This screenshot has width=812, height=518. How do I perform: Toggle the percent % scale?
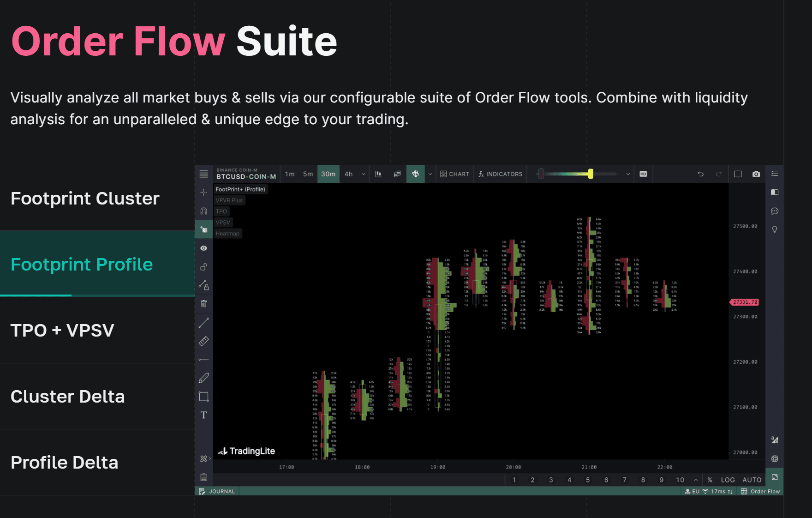pos(710,480)
